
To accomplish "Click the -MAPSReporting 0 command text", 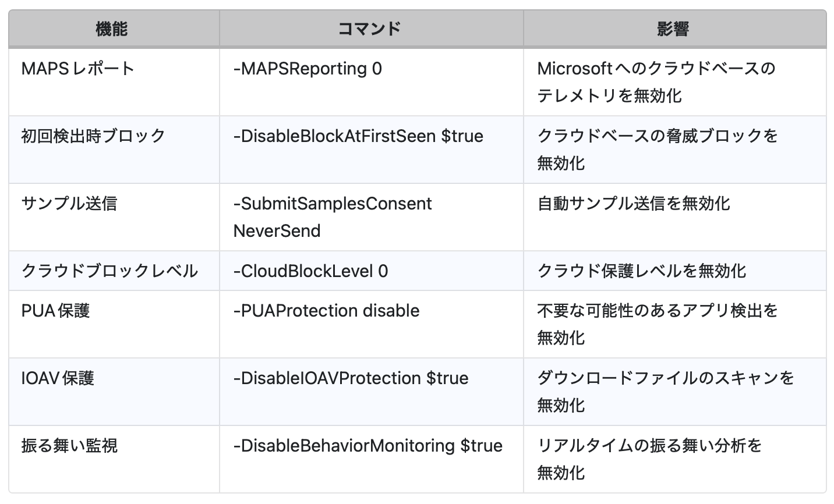I will point(308,69).
